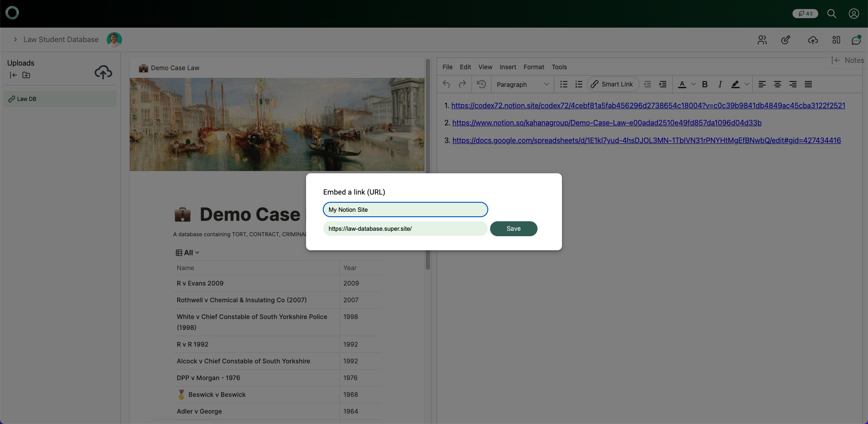Collapse the Uploads sidebar panel

click(x=13, y=75)
